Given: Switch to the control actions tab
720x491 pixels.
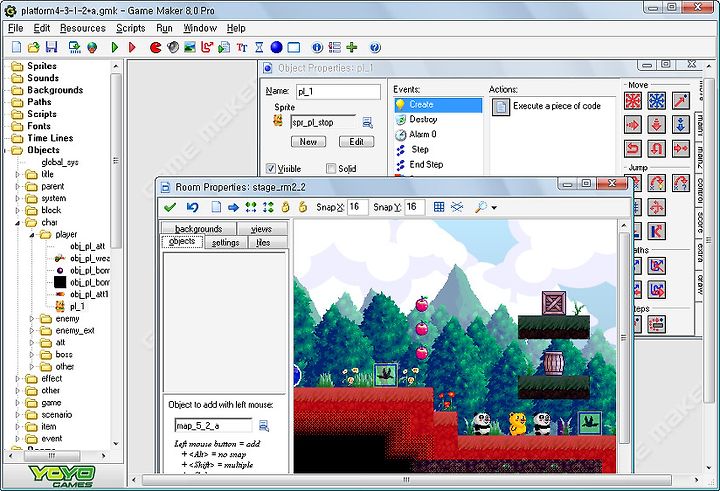Looking at the screenshot, I should click(699, 191).
